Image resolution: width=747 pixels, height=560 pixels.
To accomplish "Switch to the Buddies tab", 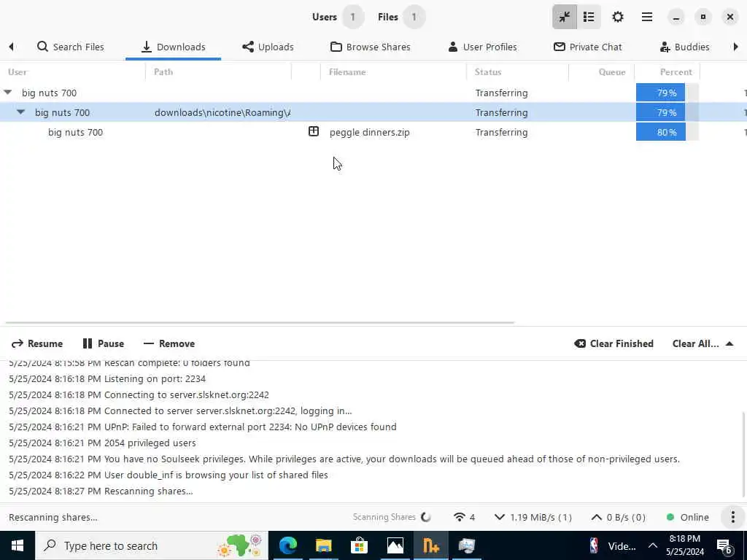I will 684,47.
